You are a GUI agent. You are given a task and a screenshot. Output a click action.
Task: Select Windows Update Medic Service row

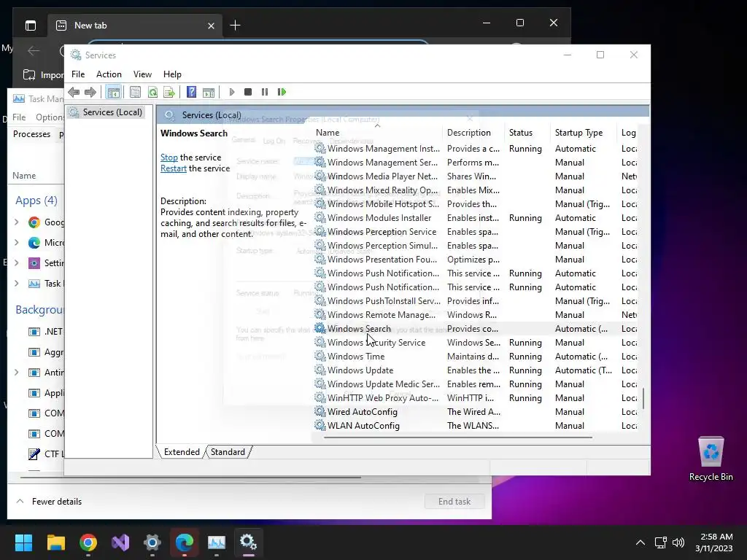pyautogui.click(x=475, y=384)
